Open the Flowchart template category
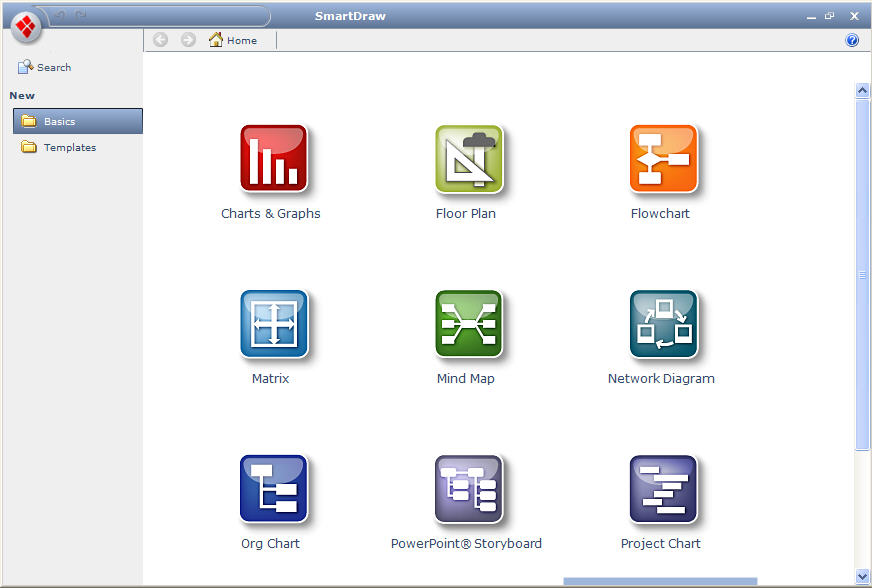Viewport: 872px width, 588px height. click(x=661, y=158)
